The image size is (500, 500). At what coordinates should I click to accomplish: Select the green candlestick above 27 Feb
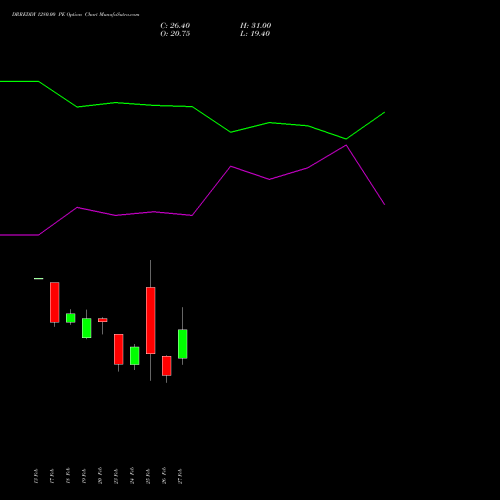[183, 344]
